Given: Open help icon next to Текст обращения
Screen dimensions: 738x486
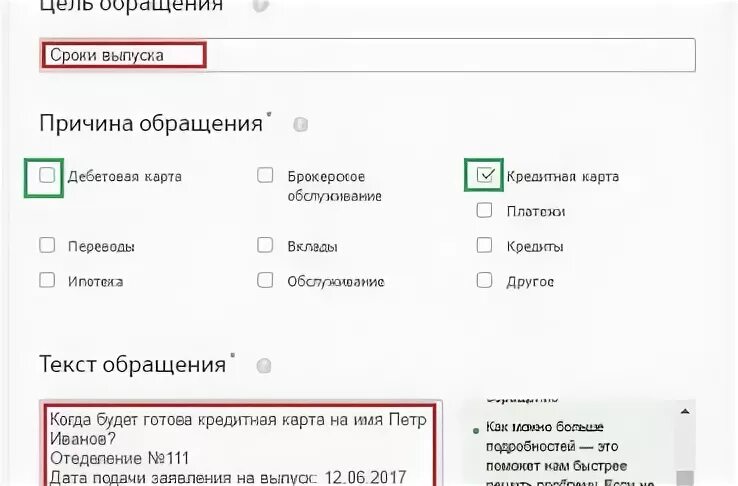Looking at the screenshot, I should pos(264,366).
